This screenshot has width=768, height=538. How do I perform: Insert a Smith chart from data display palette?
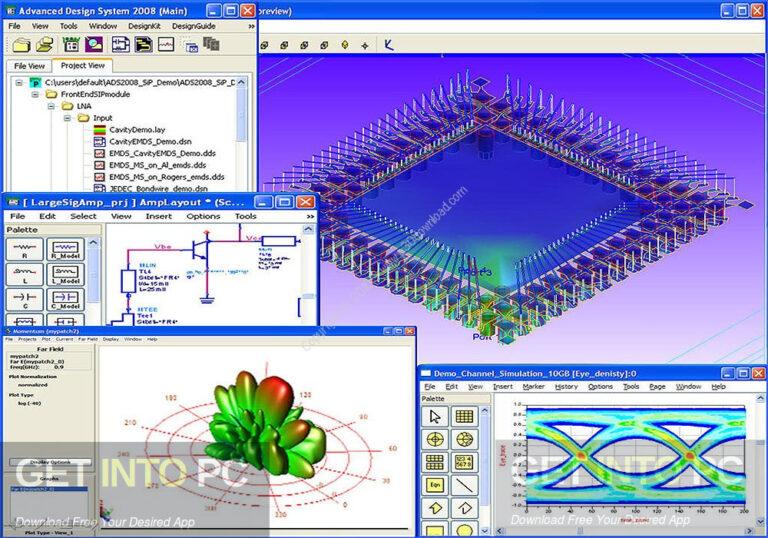[464, 440]
